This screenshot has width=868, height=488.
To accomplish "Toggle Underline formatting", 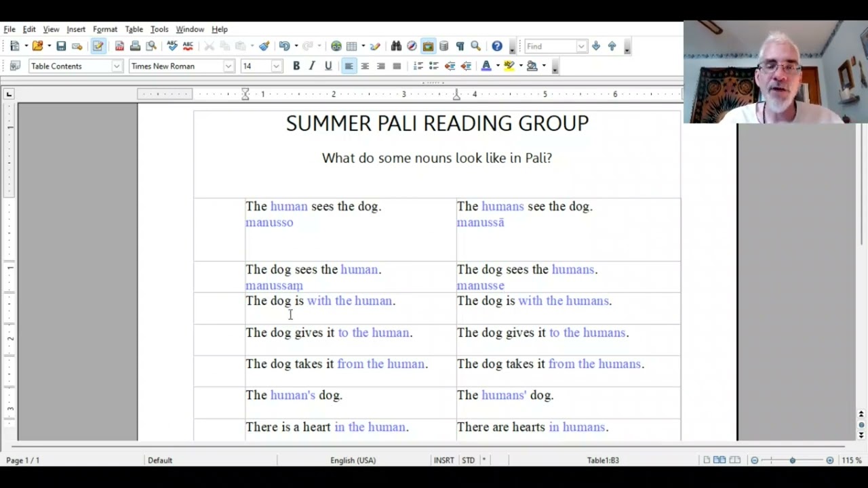I will click(328, 66).
